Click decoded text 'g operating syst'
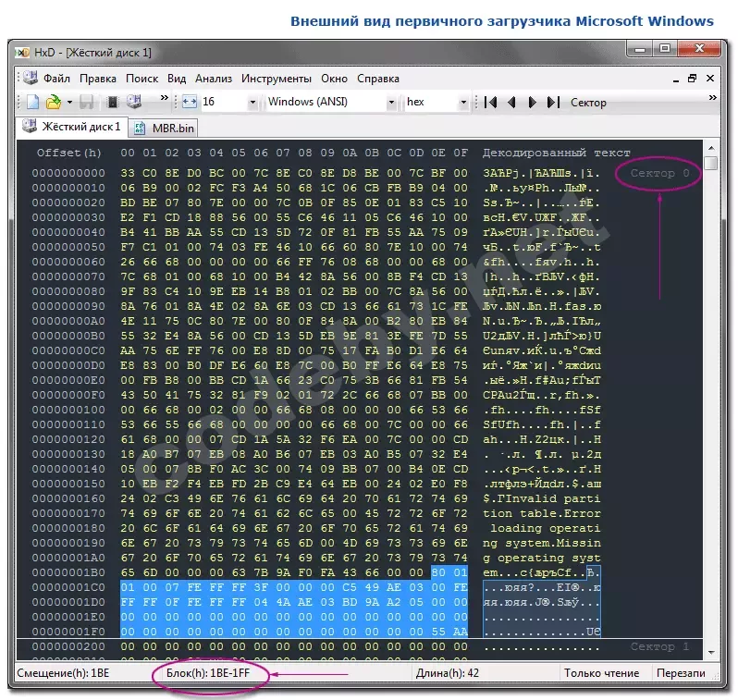Image resolution: width=738 pixels, height=700 pixels. [x=542, y=558]
